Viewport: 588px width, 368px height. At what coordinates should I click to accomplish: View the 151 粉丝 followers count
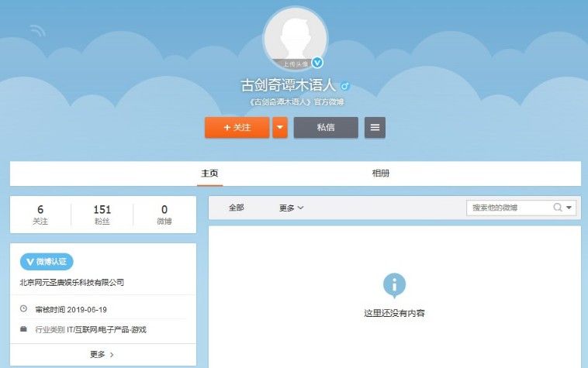(x=102, y=215)
